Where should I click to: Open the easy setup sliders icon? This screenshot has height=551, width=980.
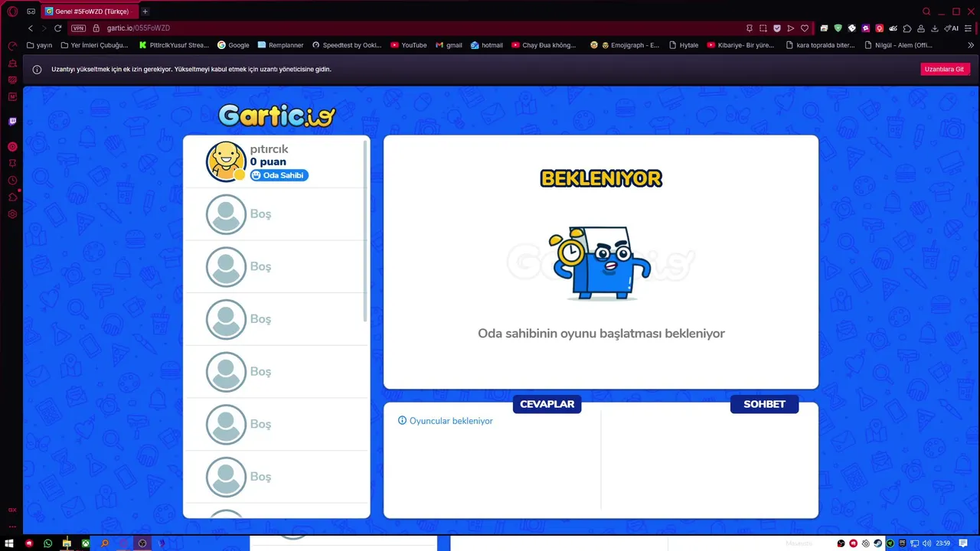coord(969,28)
